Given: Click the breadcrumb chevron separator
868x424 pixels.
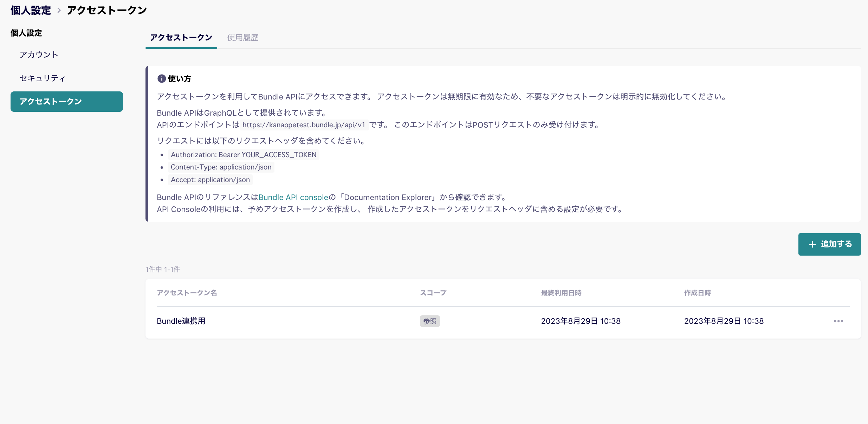Looking at the screenshot, I should click(59, 11).
